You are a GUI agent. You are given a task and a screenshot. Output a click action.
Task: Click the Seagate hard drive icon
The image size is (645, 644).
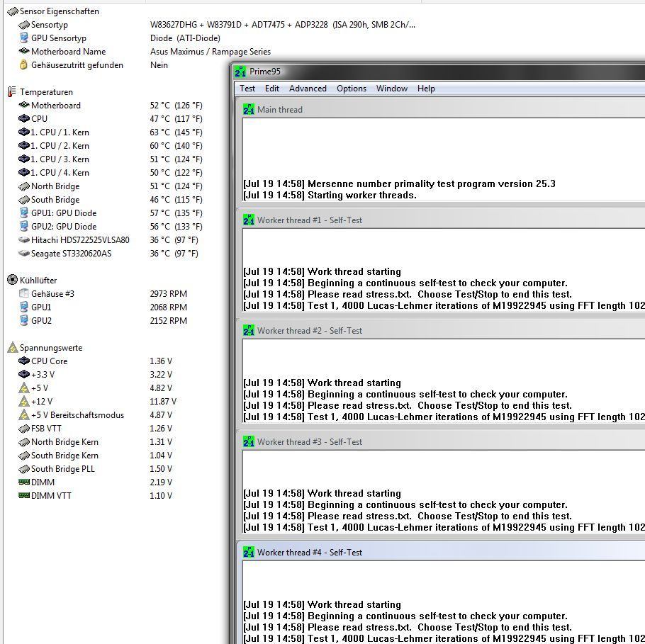(x=24, y=254)
